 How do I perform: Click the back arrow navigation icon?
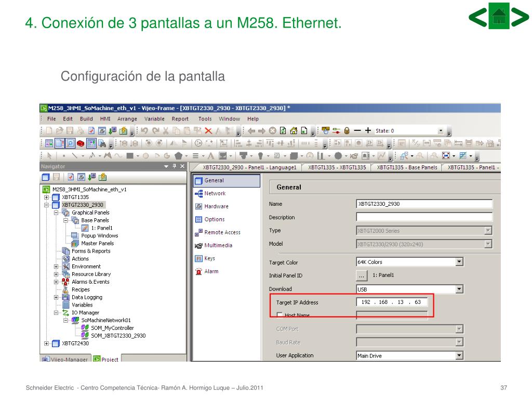click(x=251, y=130)
